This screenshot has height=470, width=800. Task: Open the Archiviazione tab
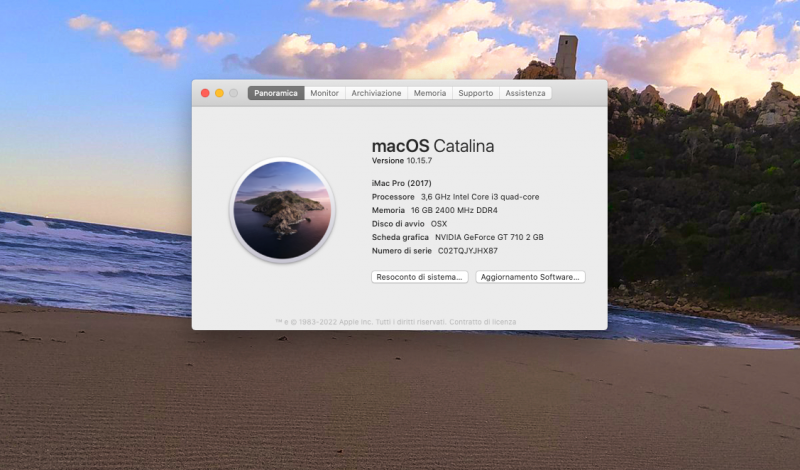pyautogui.click(x=376, y=93)
